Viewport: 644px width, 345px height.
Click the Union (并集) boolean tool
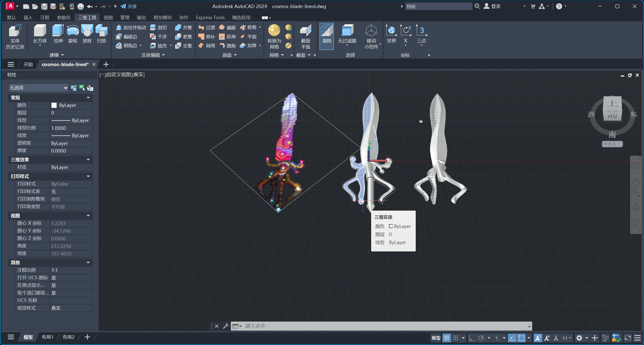coord(184,27)
